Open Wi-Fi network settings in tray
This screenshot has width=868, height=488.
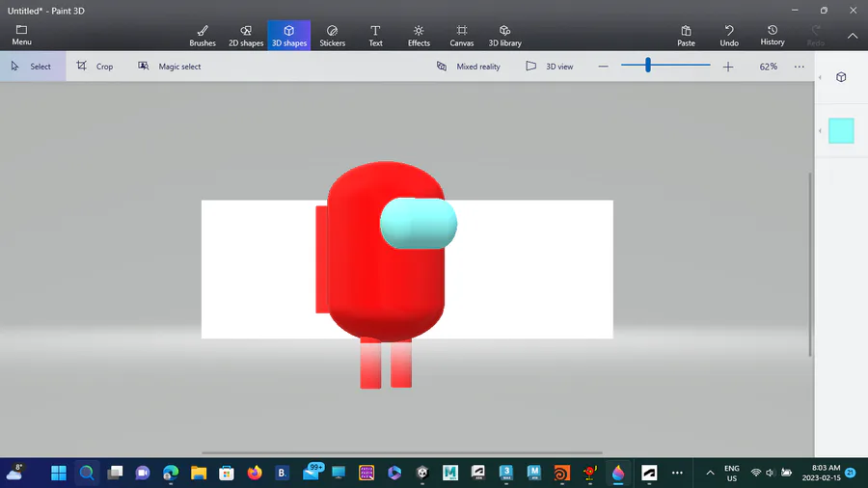(x=755, y=474)
